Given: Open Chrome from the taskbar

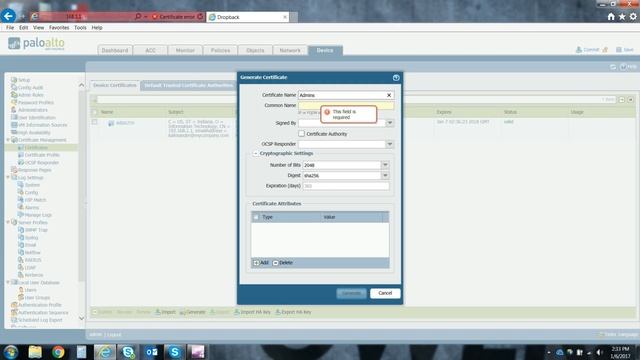Looking at the screenshot, I should click(x=58, y=352).
